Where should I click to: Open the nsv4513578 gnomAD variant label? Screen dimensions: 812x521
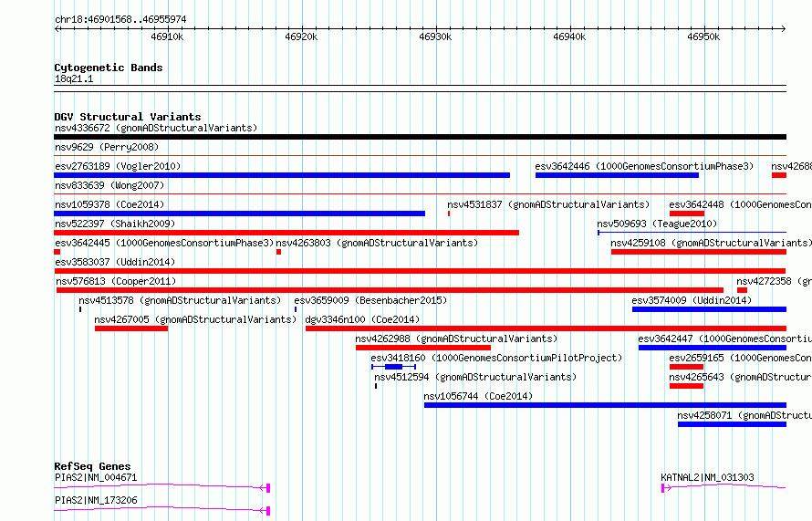180,300
